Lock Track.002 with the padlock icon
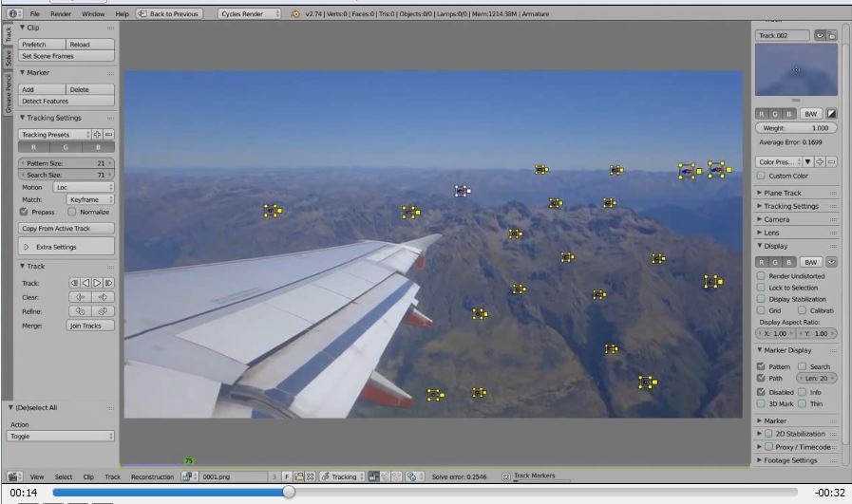 pyautogui.click(x=831, y=35)
